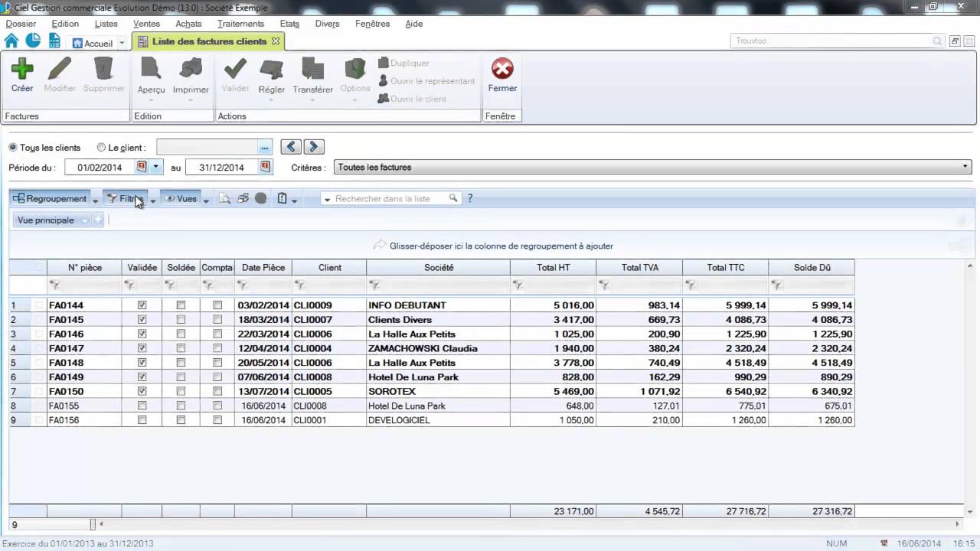This screenshot has height=551, width=980.
Task: Click the list print preview icon after Vues
Action: click(x=224, y=198)
